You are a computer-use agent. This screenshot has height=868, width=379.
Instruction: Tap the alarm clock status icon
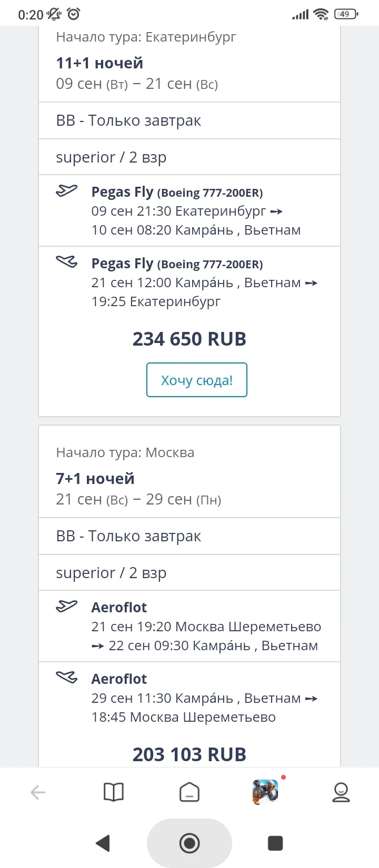[74, 14]
